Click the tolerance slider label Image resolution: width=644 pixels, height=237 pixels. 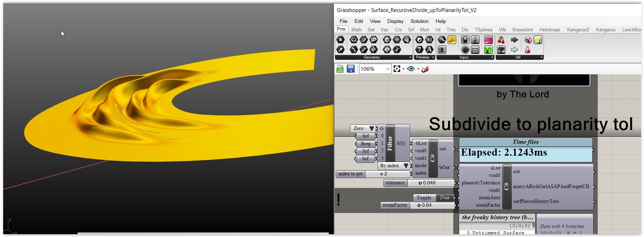(x=395, y=183)
